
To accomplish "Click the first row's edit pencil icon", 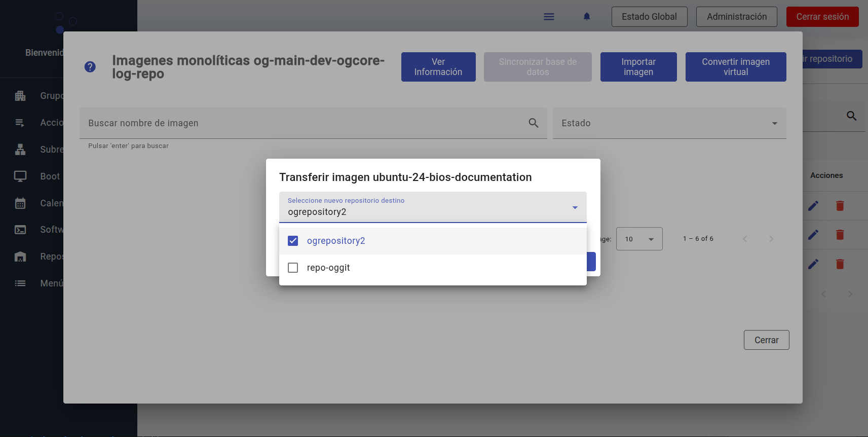I will pyautogui.click(x=813, y=206).
